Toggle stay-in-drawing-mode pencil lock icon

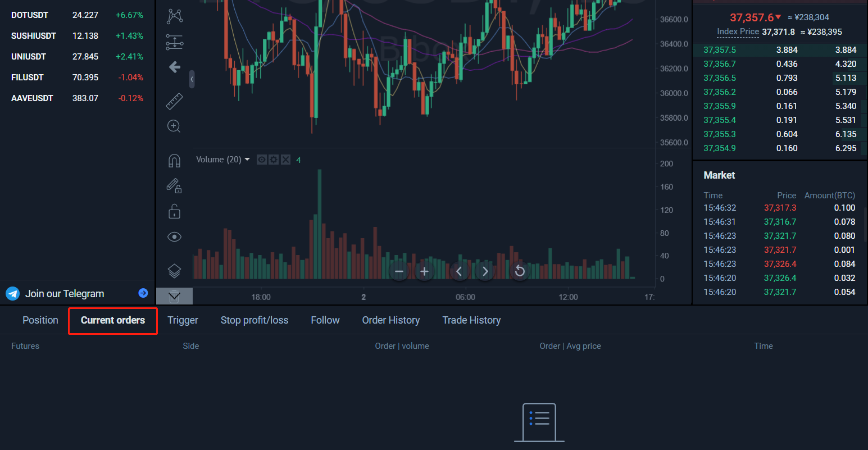point(174,186)
